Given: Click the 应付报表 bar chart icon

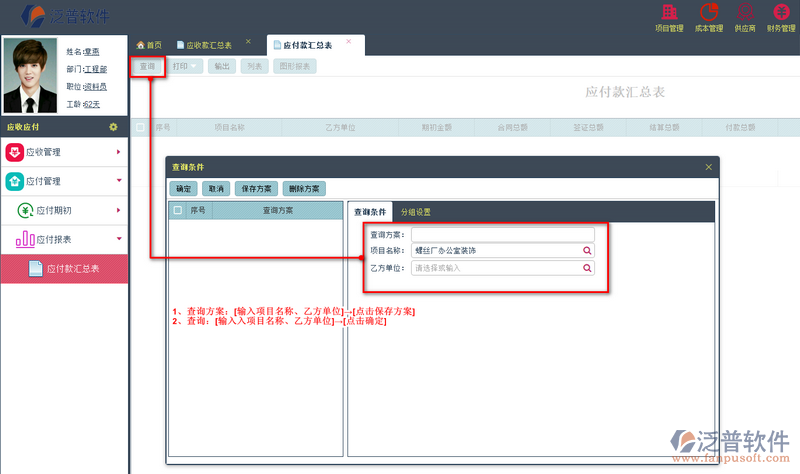Looking at the screenshot, I should pyautogui.click(x=25, y=239).
